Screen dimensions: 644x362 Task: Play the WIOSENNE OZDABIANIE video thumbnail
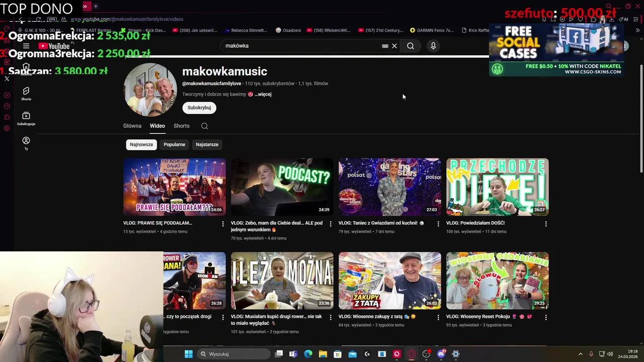(x=498, y=281)
